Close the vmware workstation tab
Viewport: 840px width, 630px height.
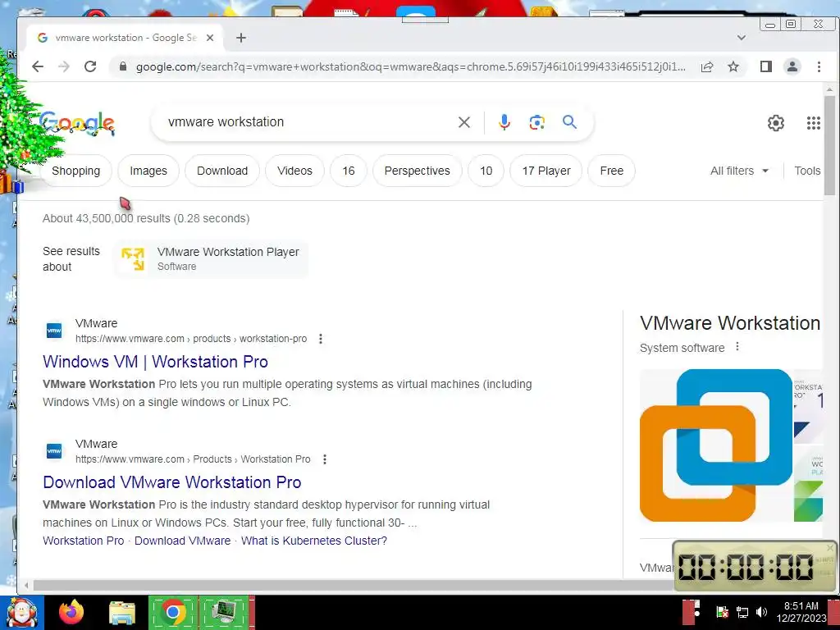point(210,38)
